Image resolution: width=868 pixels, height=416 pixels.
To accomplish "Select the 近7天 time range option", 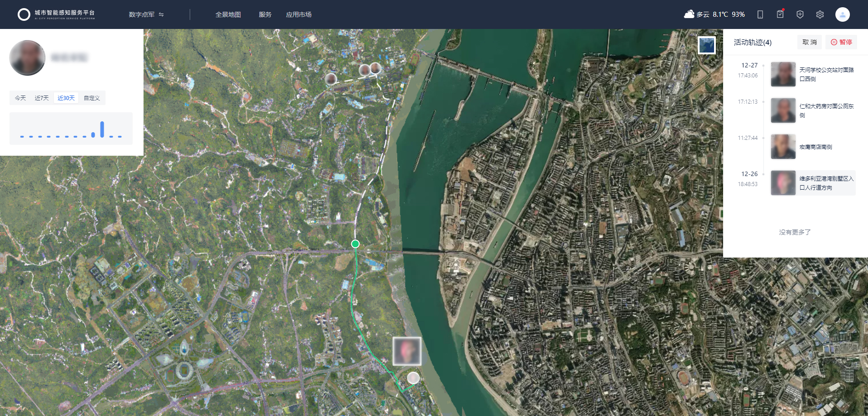I will pos(42,98).
